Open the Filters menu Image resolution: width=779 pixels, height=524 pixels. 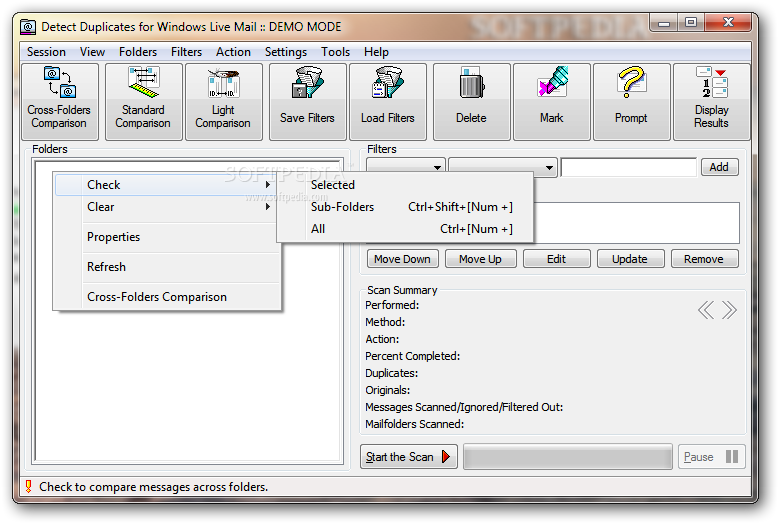[x=186, y=52]
